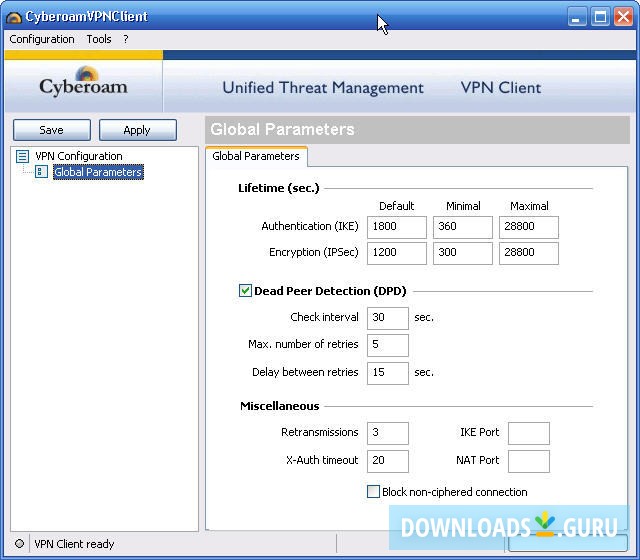Viewport: 640px width, 560px height.
Task: Click the Default column header
Action: (396, 206)
